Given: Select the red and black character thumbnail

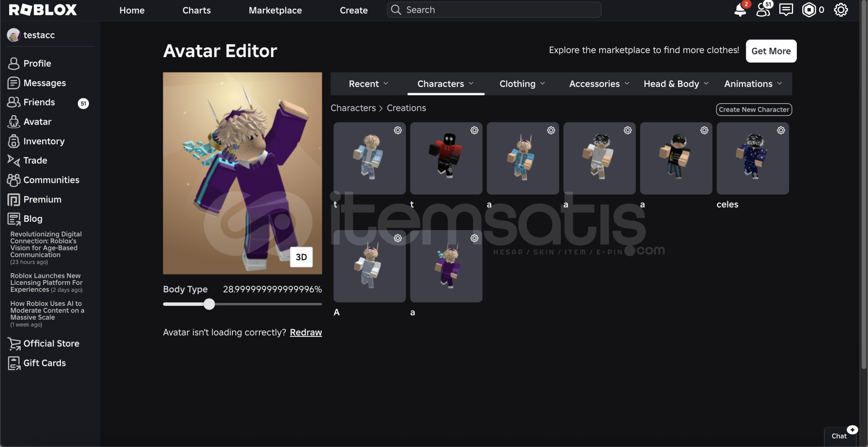Looking at the screenshot, I should [x=446, y=158].
